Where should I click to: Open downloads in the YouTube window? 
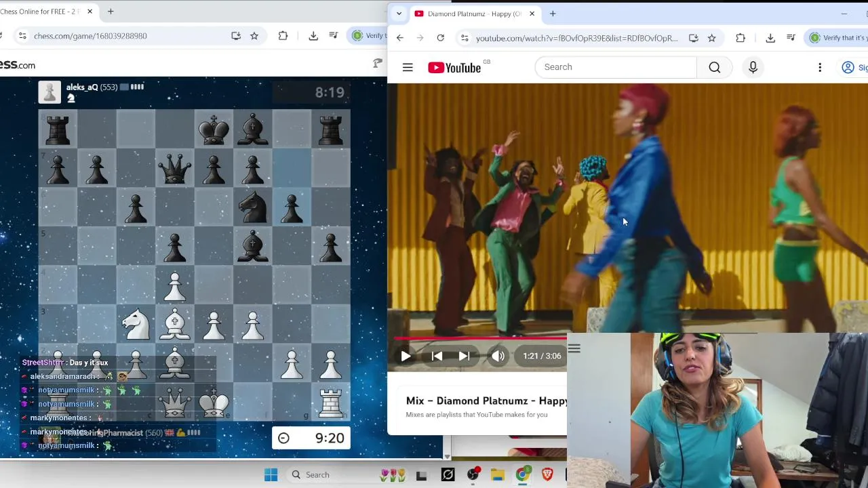(x=770, y=38)
